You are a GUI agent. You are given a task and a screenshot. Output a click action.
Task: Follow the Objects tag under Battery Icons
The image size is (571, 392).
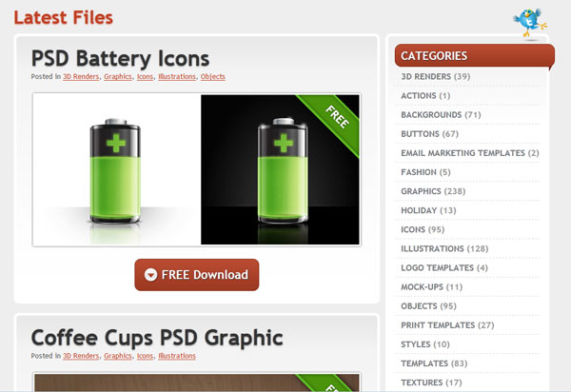coord(212,77)
